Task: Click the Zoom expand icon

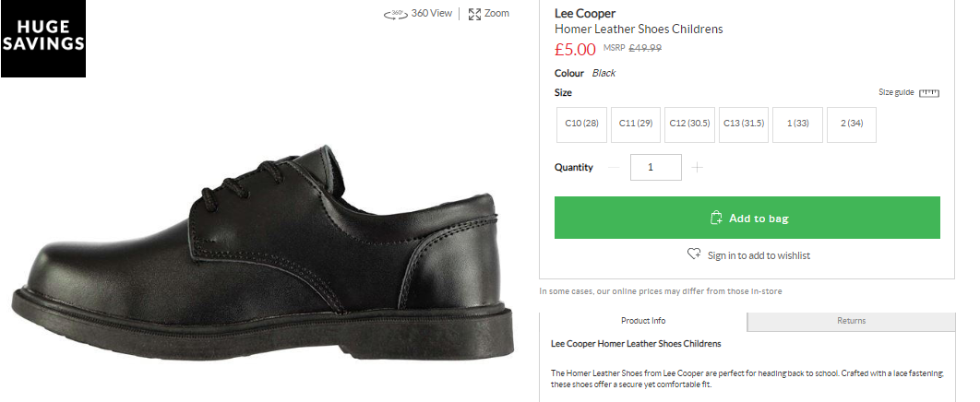Action: click(474, 14)
